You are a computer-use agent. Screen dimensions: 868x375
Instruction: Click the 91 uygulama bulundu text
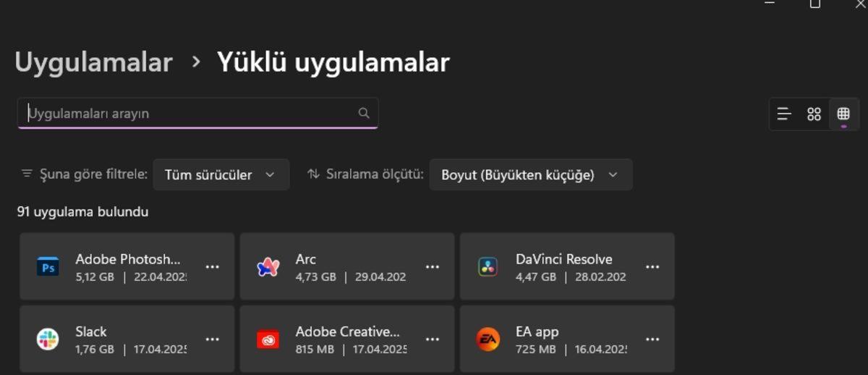pyautogui.click(x=83, y=212)
